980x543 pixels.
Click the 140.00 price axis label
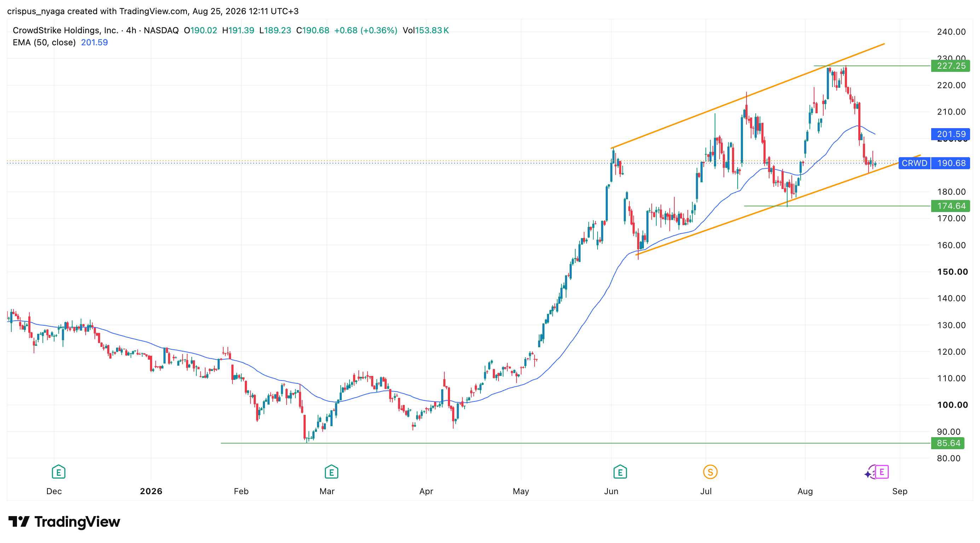(951, 298)
